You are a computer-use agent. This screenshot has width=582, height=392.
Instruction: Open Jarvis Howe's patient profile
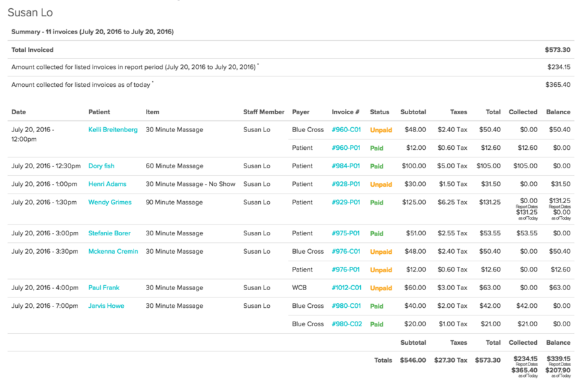(x=106, y=306)
